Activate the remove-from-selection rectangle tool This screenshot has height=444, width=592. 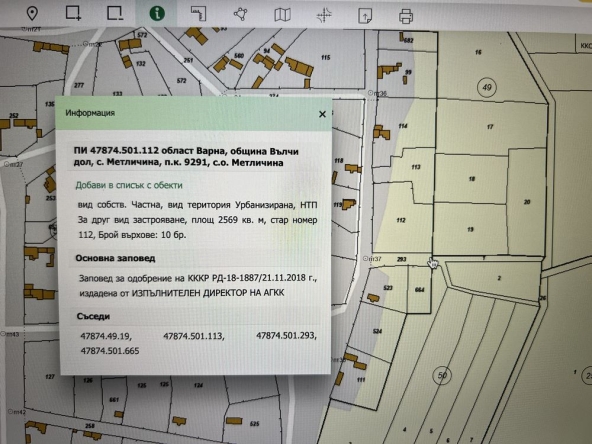point(115,13)
